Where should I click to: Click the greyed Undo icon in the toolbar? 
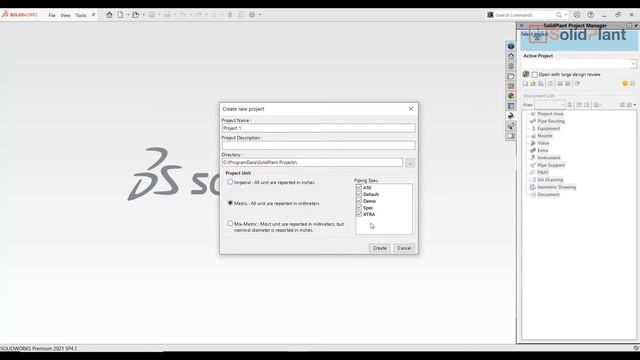[x=182, y=15]
